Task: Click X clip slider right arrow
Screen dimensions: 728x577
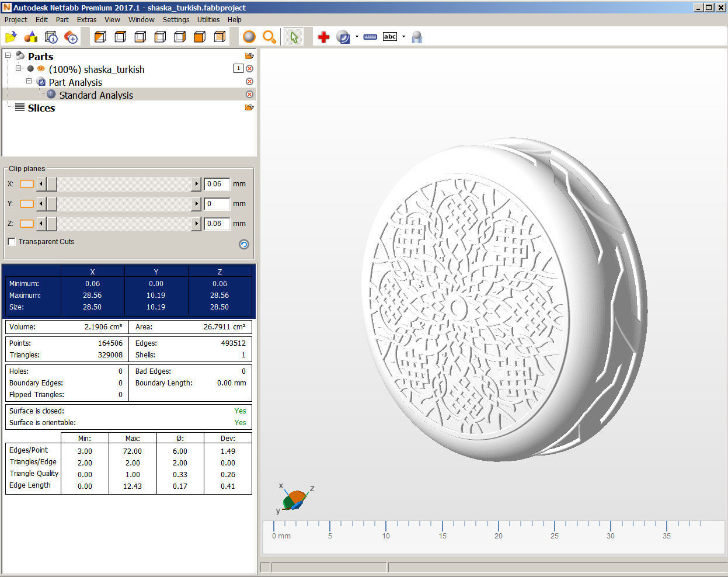Action: coord(196,184)
